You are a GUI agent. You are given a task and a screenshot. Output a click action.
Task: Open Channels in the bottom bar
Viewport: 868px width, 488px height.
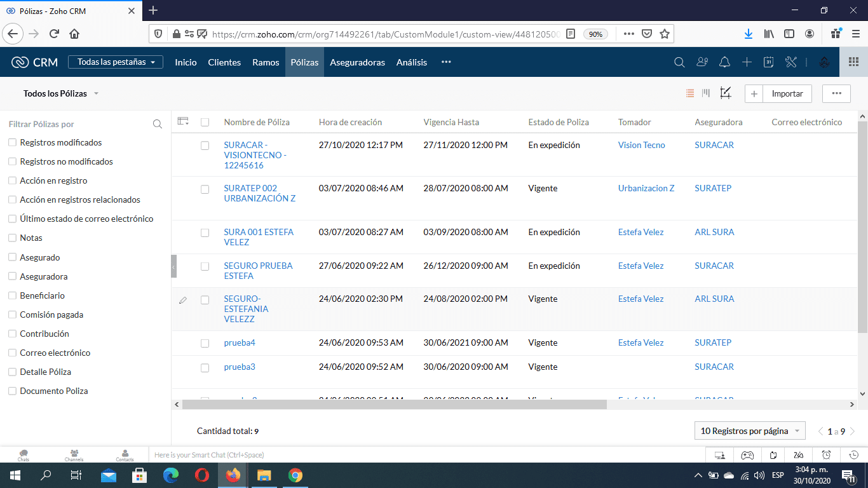click(x=74, y=455)
